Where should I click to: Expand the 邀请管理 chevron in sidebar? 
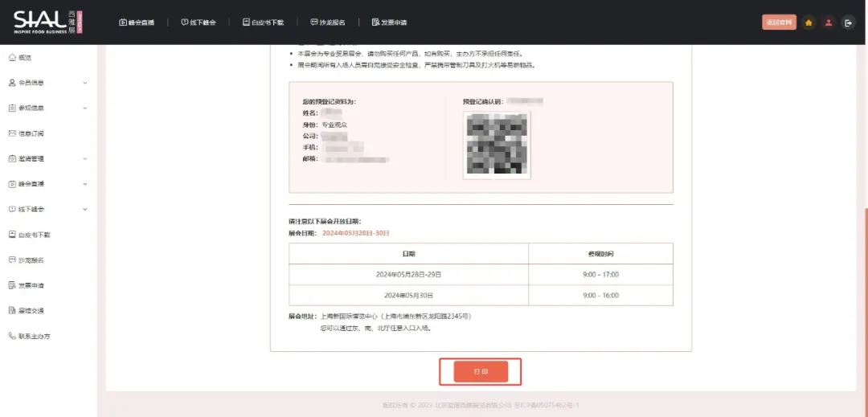[84, 159]
